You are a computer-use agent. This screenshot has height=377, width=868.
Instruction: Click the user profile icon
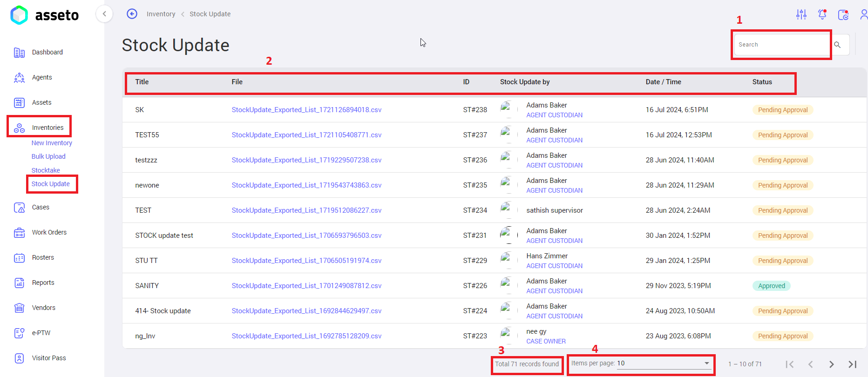point(863,14)
